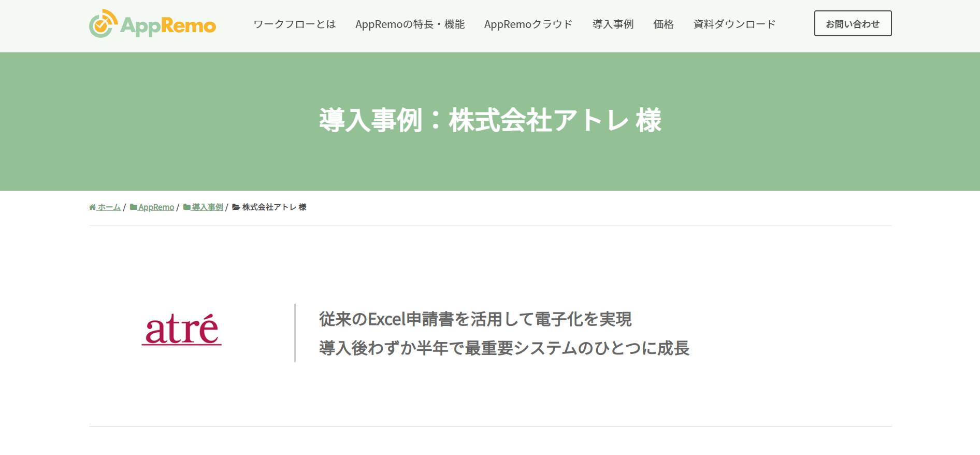Viewport: 980px width, 455px height.
Task: Click the folder icon beside 導入事例 breadcrumb
Action: (187, 207)
